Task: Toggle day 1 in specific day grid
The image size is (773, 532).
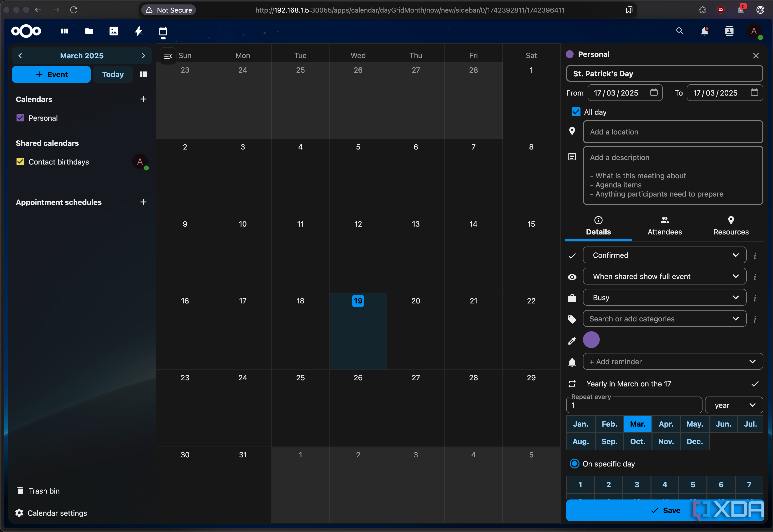Action: pos(580,484)
